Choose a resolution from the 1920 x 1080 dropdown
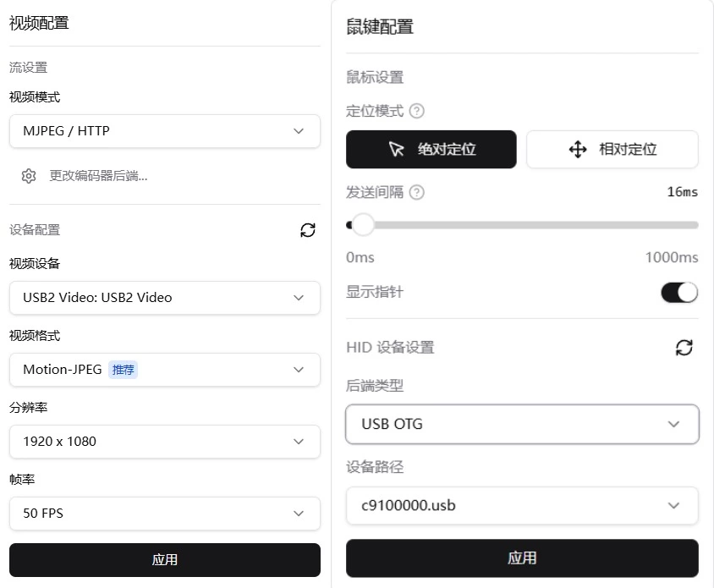 [165, 442]
